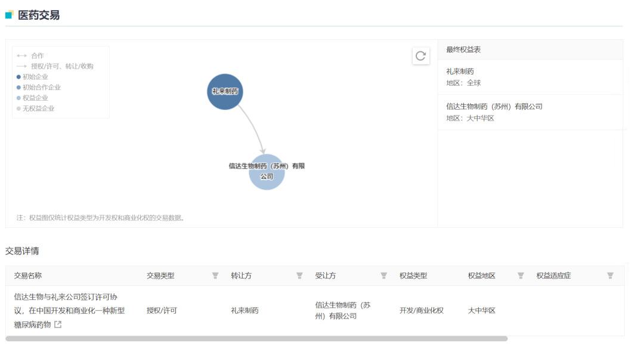The width and height of the screenshot is (644, 350).
Task: Click the 交易名称 column header
Action: point(28,275)
